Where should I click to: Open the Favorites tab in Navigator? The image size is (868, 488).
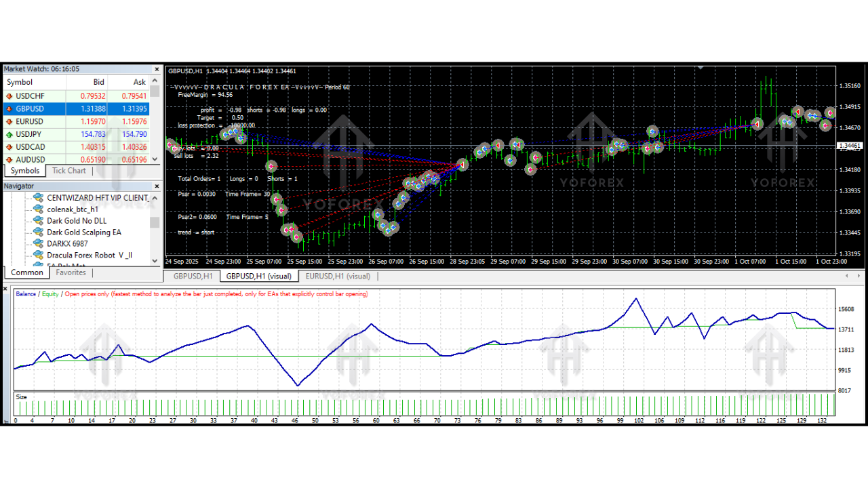point(71,272)
